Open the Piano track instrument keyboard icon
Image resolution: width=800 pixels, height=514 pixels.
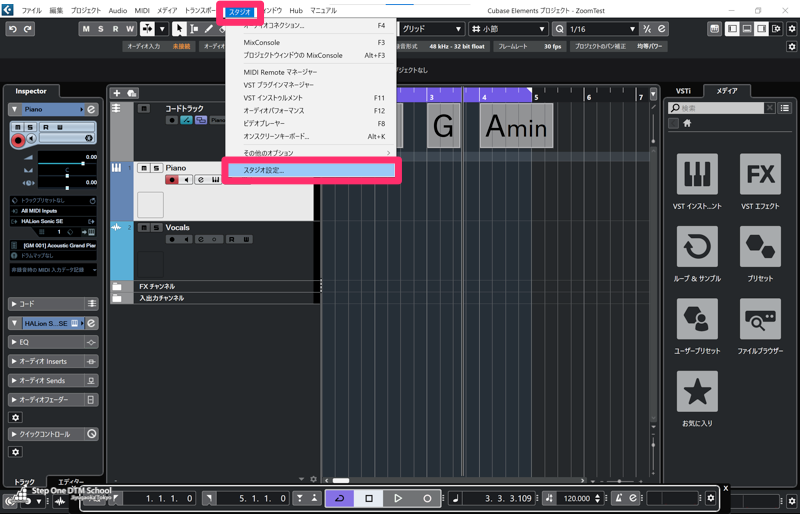coord(215,180)
